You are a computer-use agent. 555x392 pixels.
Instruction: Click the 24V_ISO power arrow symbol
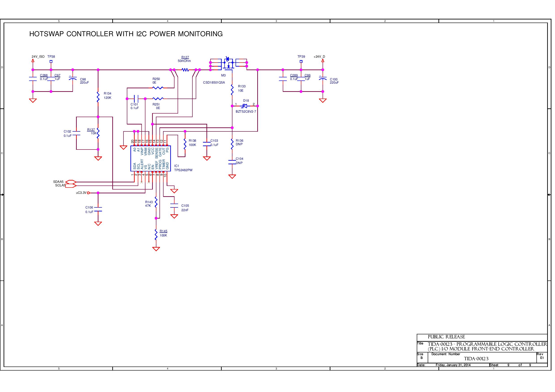coord(33,61)
